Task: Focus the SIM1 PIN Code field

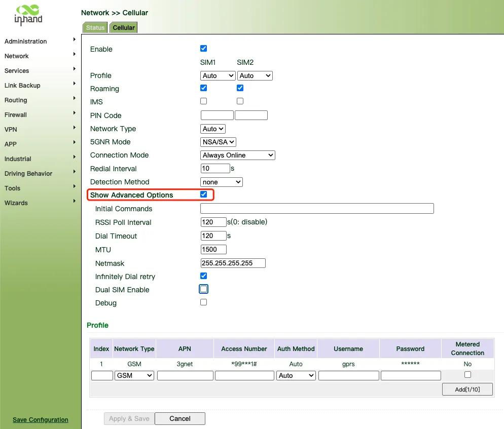Action: tap(218, 115)
